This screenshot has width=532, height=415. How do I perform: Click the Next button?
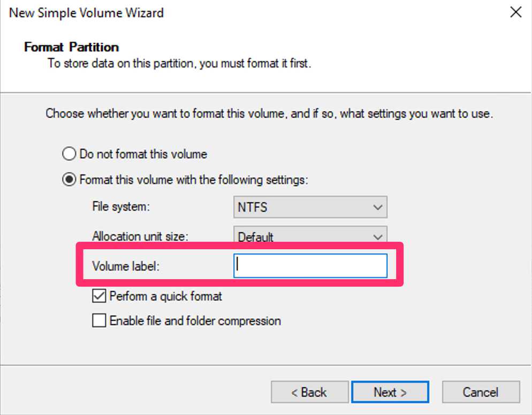click(390, 391)
